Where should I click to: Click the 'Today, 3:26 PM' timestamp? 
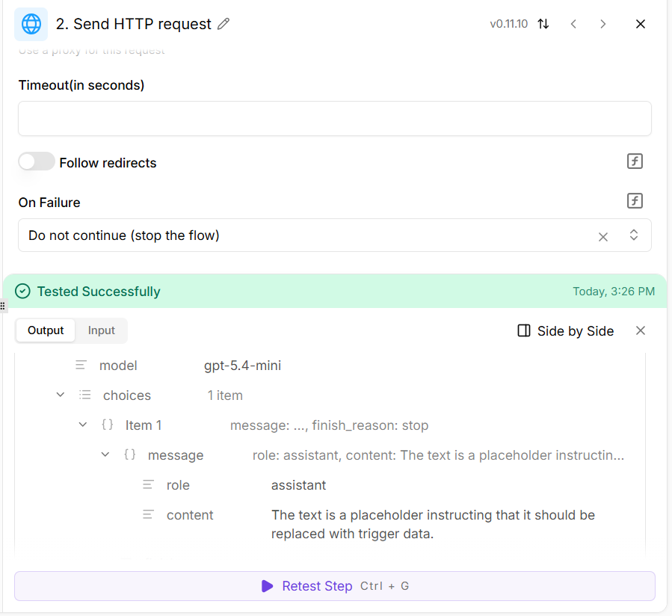coord(614,292)
